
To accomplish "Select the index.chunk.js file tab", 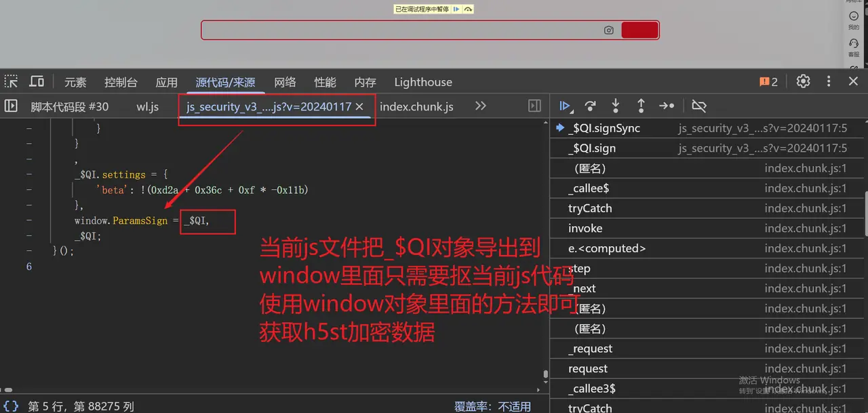I will pos(416,106).
